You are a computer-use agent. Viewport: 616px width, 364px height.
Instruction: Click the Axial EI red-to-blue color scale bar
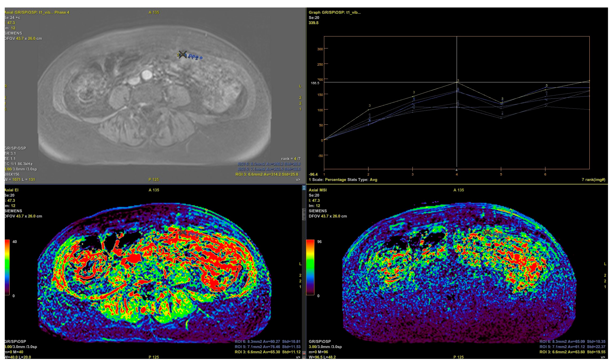7,267
